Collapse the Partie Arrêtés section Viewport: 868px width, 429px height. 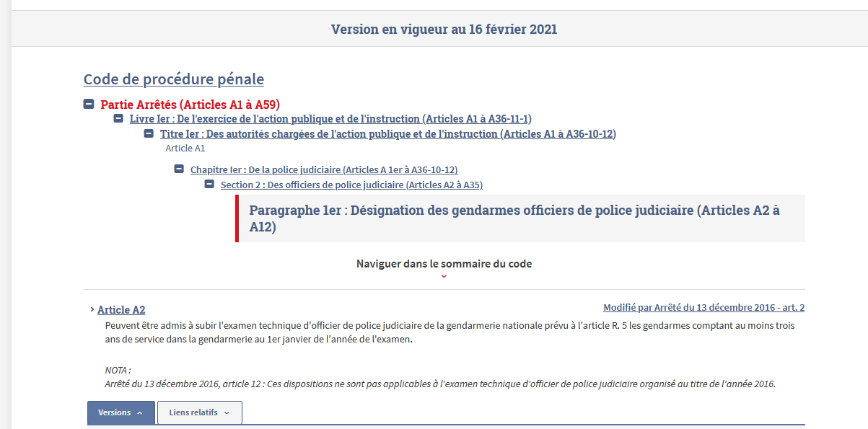point(89,105)
